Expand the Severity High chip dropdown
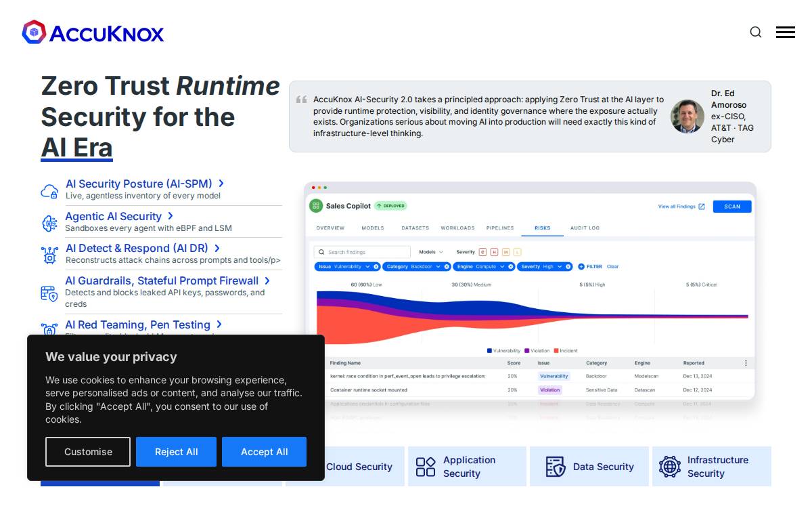Viewport: 812px width, 508px height. pos(560,266)
